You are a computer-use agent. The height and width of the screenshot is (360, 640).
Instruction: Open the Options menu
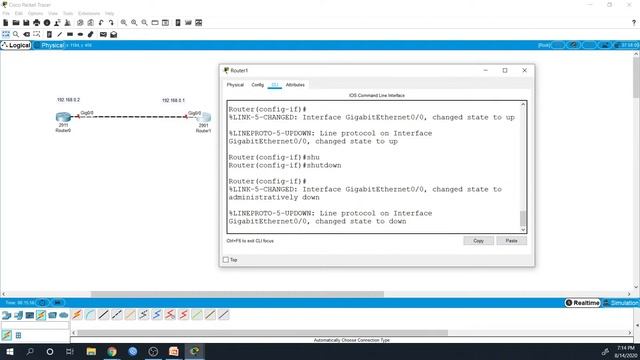36,13
